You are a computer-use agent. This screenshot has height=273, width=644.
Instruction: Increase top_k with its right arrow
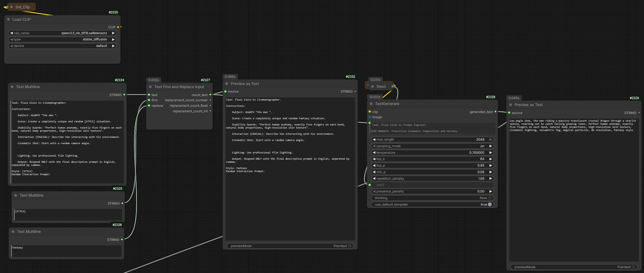[490, 159]
